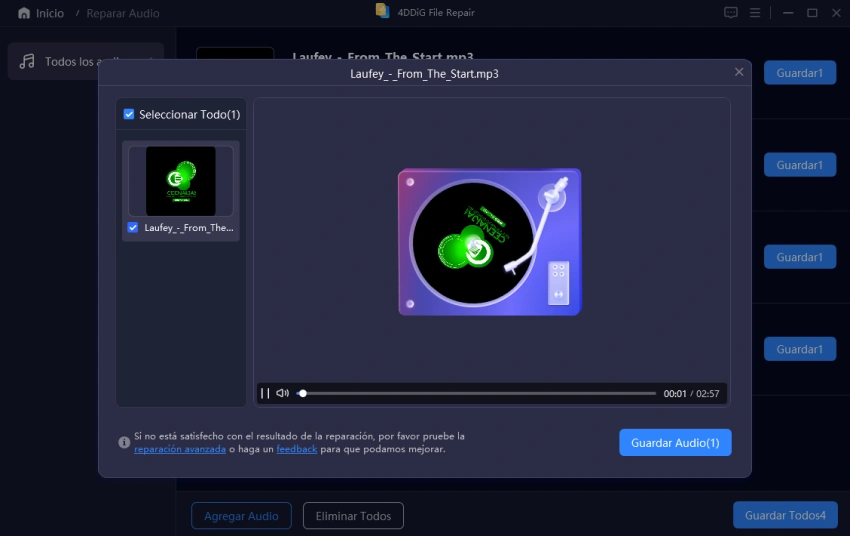Viewport: 850px width, 536px height.
Task: Uncheck the Laufey_-_From_The... file checkbox
Action: tap(133, 228)
